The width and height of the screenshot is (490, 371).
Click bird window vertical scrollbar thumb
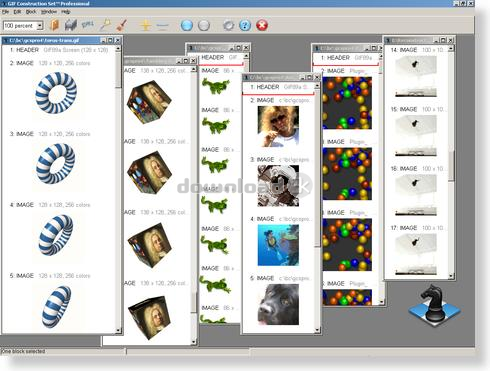tap(451, 166)
